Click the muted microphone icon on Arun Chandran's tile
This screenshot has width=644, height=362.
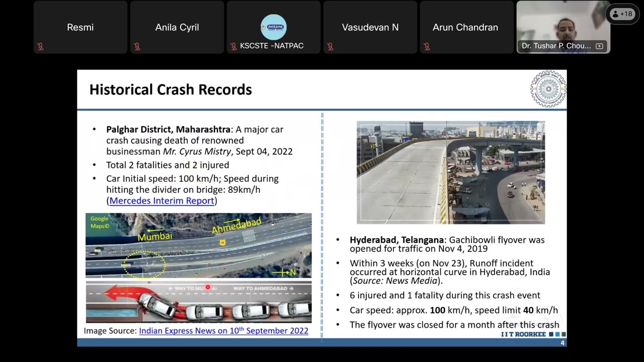tap(427, 46)
